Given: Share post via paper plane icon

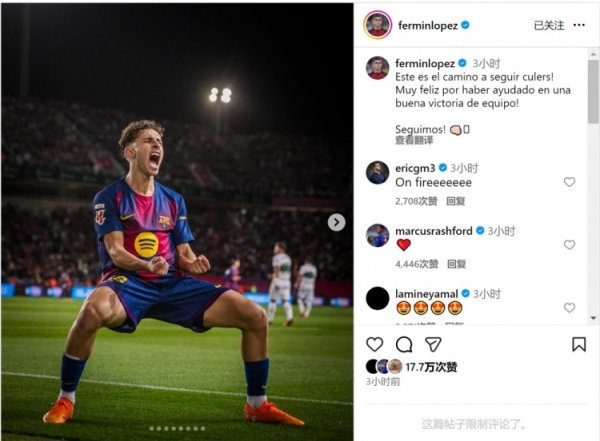Looking at the screenshot, I should [433, 344].
